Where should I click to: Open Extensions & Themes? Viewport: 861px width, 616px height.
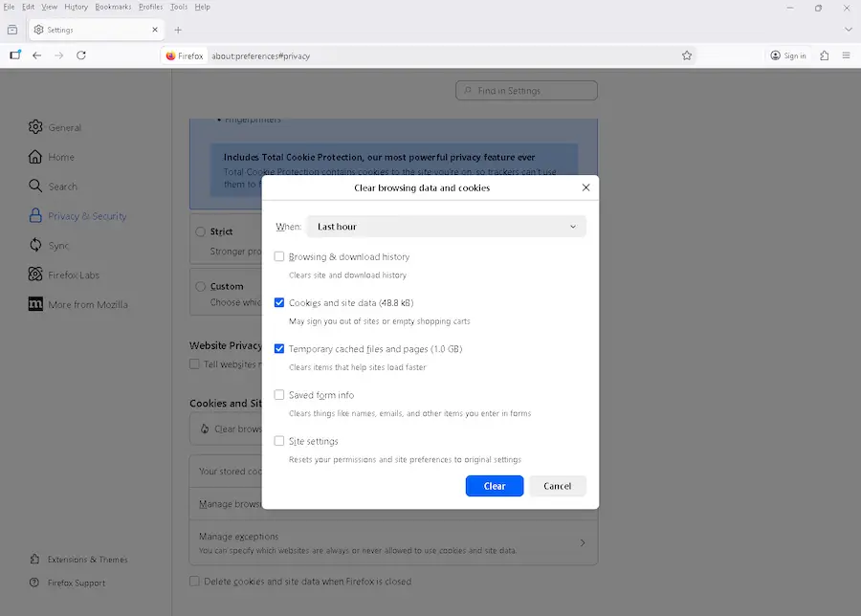(84, 560)
